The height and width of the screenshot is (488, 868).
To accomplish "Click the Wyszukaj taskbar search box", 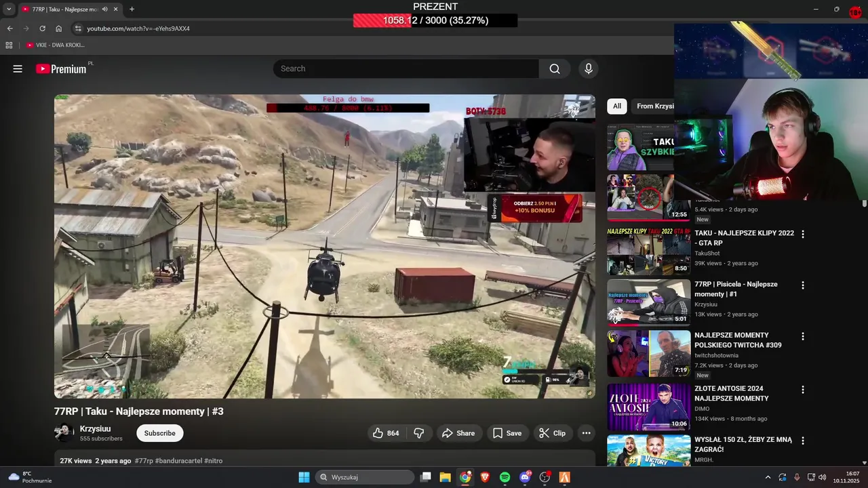I will (x=366, y=477).
